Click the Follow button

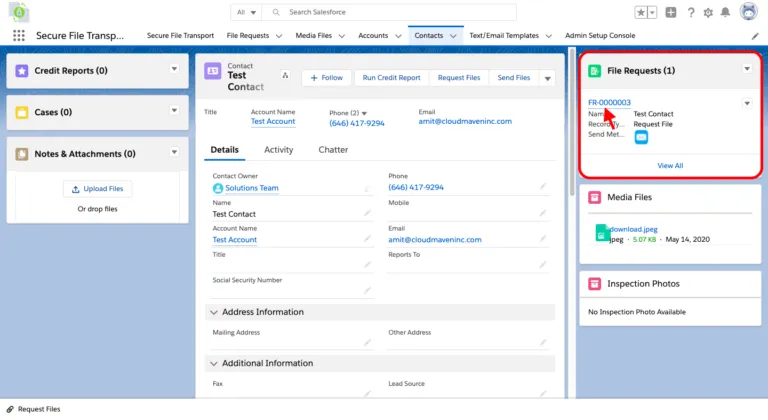pos(327,78)
